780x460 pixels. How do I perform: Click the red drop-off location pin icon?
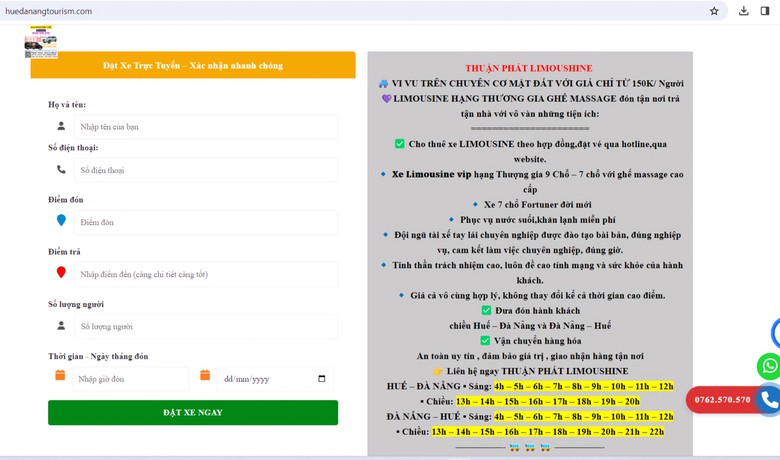point(61,273)
